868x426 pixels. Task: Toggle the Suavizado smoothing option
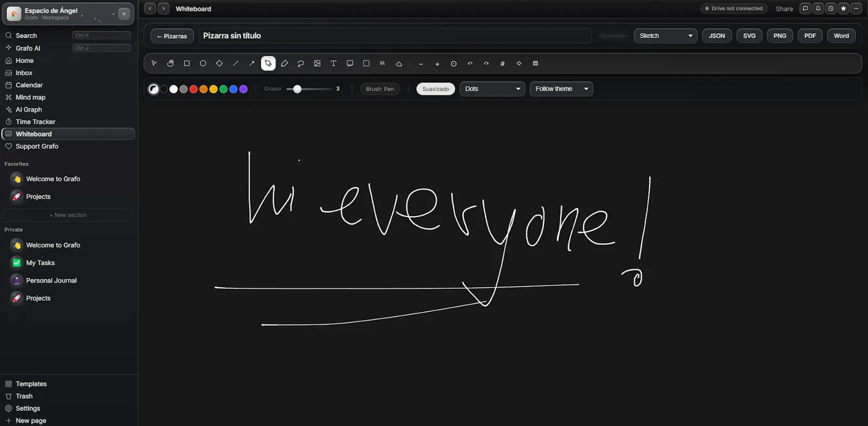pyautogui.click(x=436, y=89)
